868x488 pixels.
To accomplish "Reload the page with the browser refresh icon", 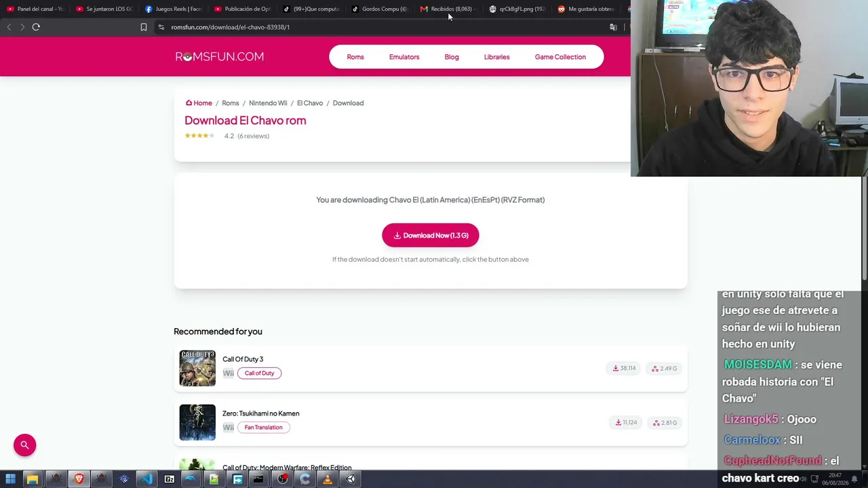I will point(36,27).
